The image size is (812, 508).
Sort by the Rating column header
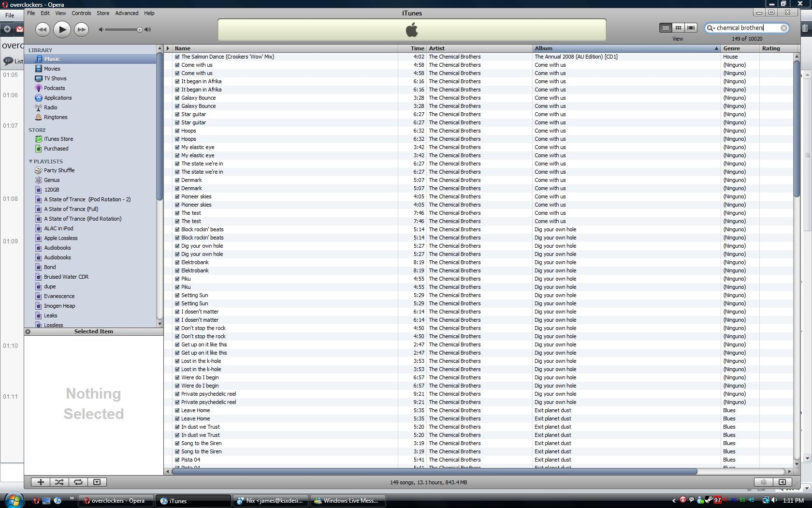[777, 48]
